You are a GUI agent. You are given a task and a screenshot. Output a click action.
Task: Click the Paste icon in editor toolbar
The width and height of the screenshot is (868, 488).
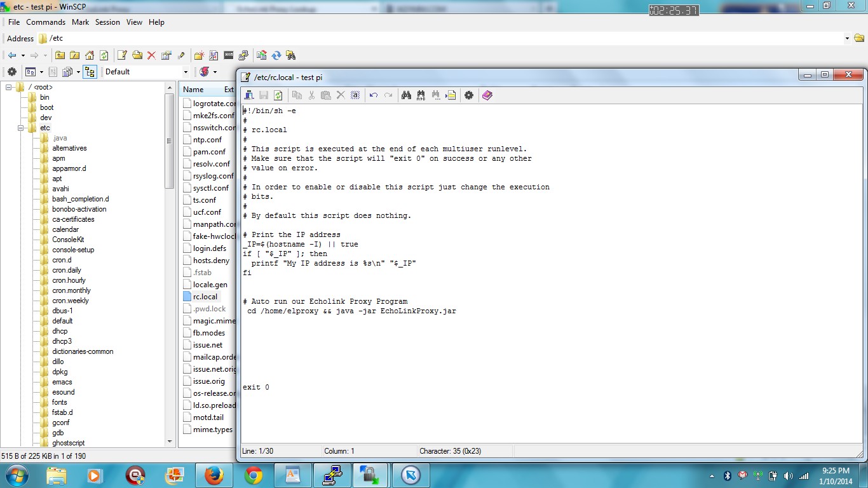point(326,95)
